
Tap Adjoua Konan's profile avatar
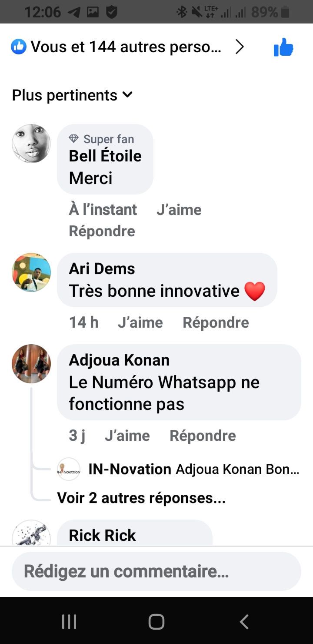pyautogui.click(x=31, y=364)
